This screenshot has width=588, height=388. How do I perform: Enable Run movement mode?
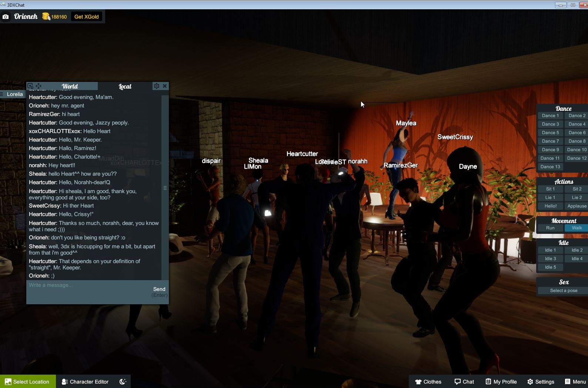coord(550,228)
